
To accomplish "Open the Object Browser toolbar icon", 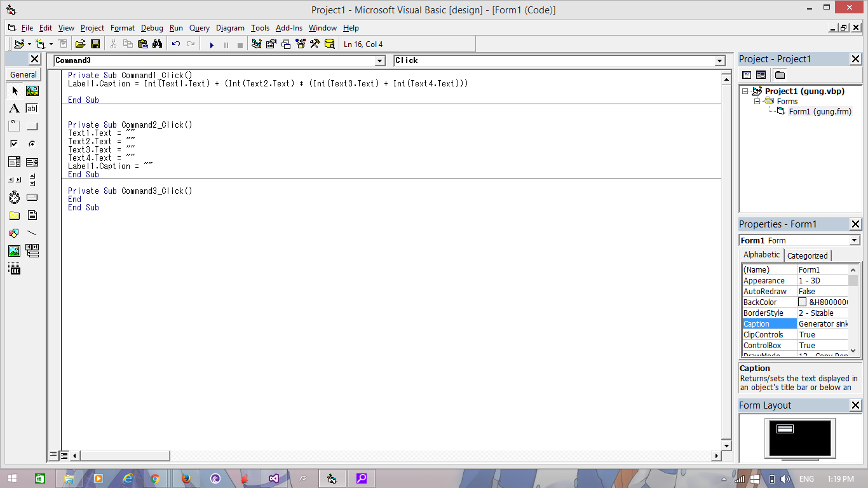I will (x=301, y=44).
